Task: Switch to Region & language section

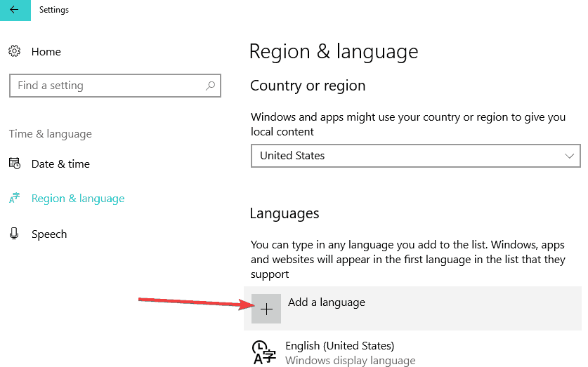Action: pyautogui.click(x=77, y=199)
